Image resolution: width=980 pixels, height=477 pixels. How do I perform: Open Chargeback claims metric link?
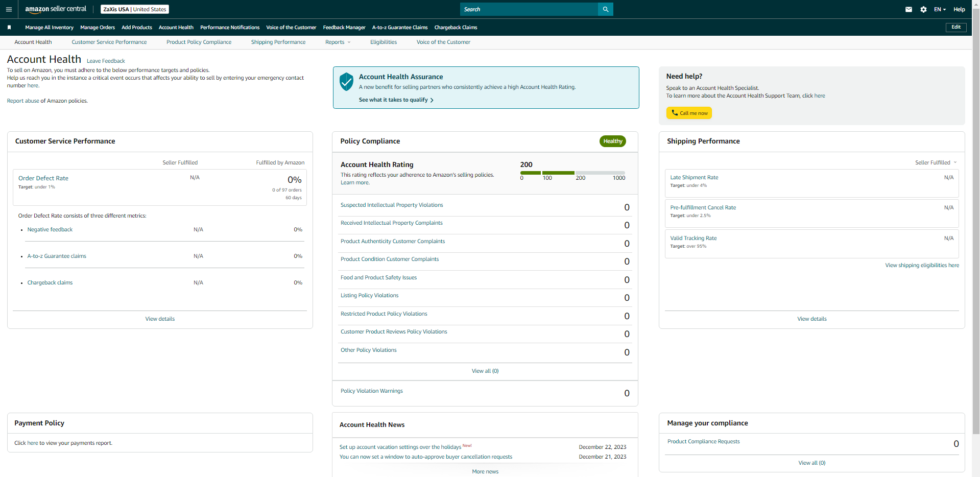tap(50, 282)
